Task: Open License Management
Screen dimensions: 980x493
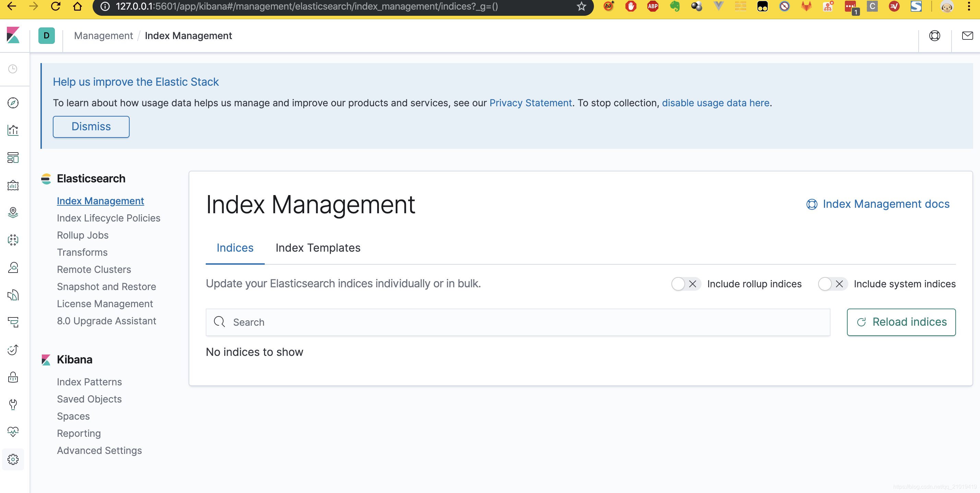Action: pos(105,303)
